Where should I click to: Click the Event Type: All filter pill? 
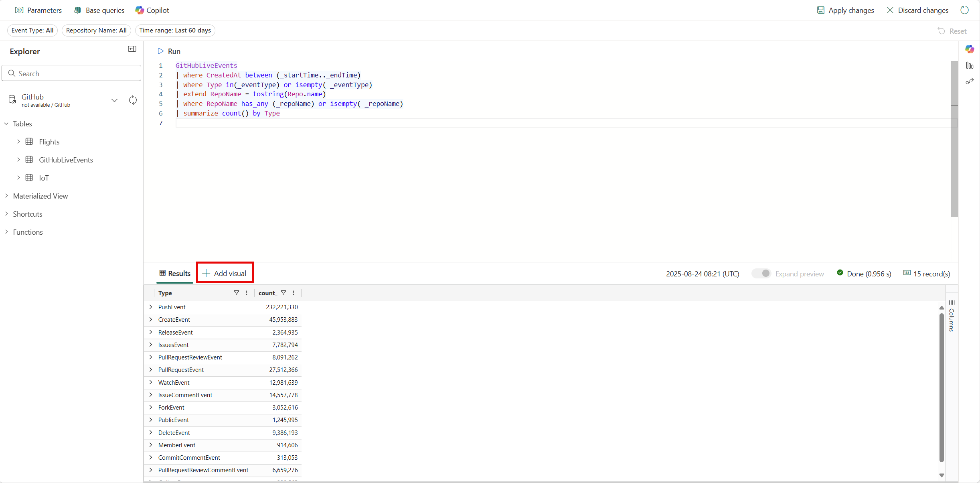[32, 30]
